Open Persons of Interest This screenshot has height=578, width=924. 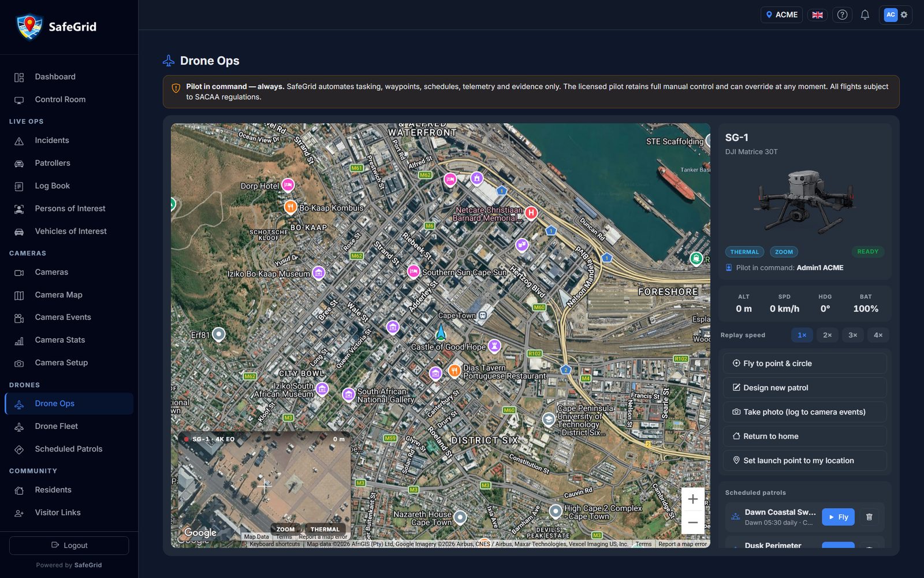click(x=69, y=209)
